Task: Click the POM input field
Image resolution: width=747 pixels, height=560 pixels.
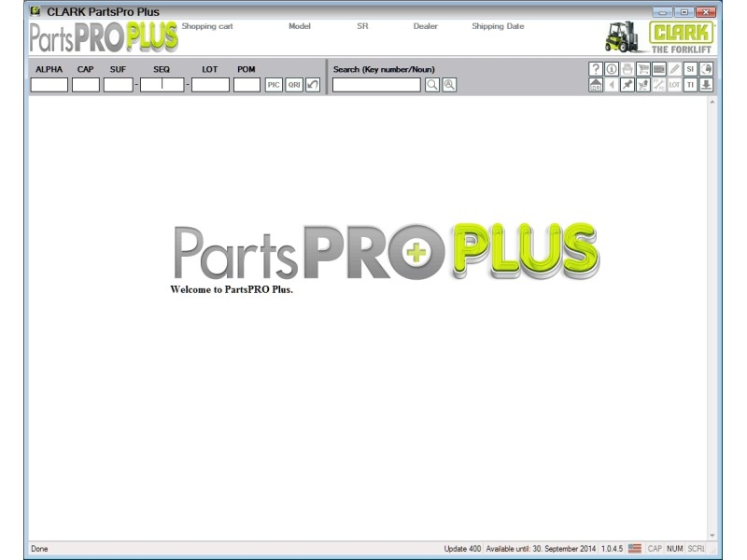Action: (x=247, y=85)
